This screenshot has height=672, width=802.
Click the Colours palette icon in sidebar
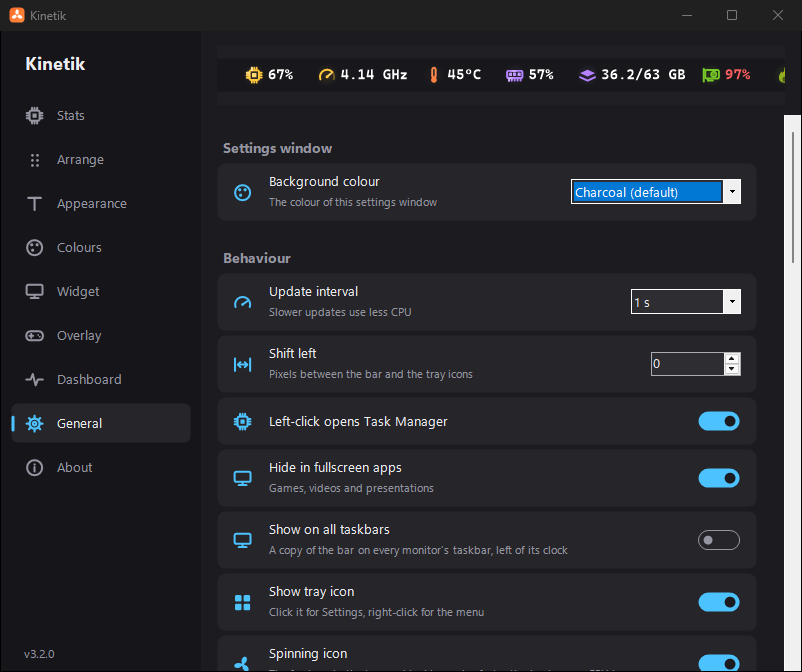click(34, 248)
